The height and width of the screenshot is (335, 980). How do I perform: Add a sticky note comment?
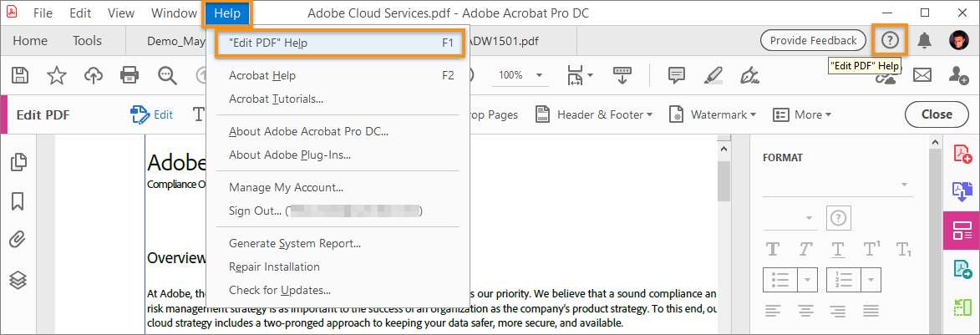coord(677,75)
